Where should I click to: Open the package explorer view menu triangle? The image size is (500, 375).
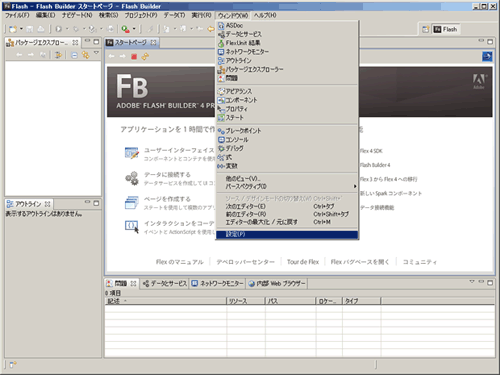pos(96,53)
